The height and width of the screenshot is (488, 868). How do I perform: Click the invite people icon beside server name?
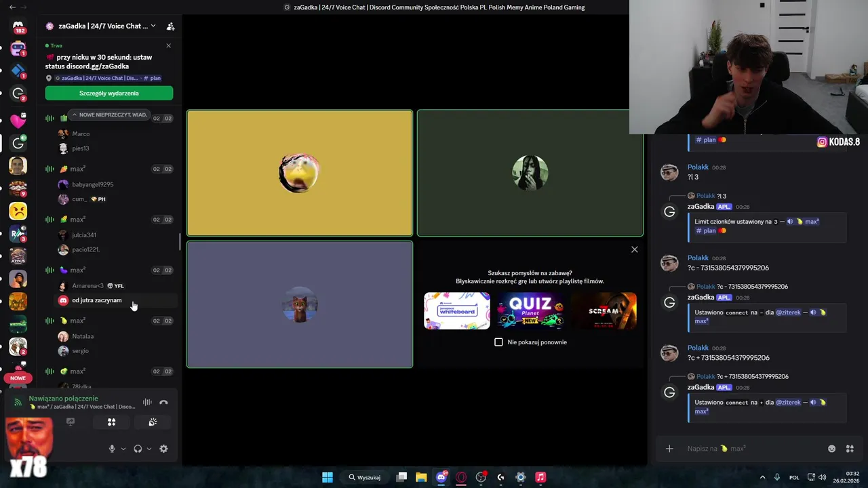click(x=170, y=26)
